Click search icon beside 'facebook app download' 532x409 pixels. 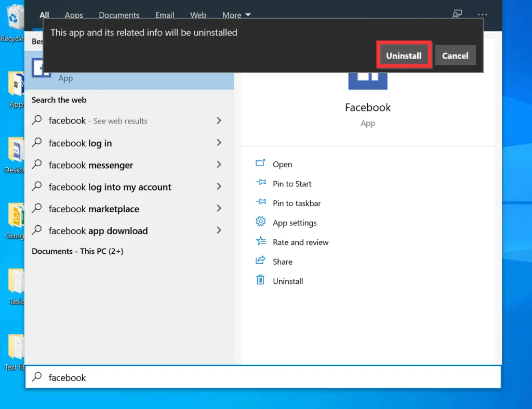pos(37,230)
